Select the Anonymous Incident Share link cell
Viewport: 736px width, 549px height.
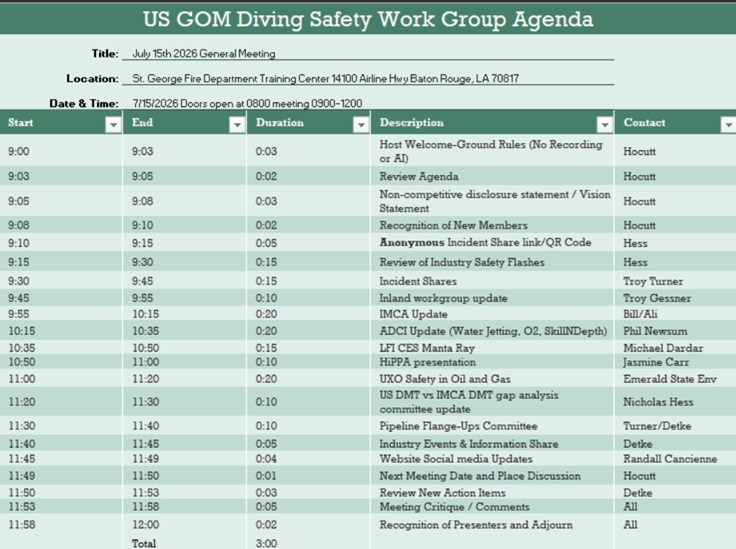point(492,243)
